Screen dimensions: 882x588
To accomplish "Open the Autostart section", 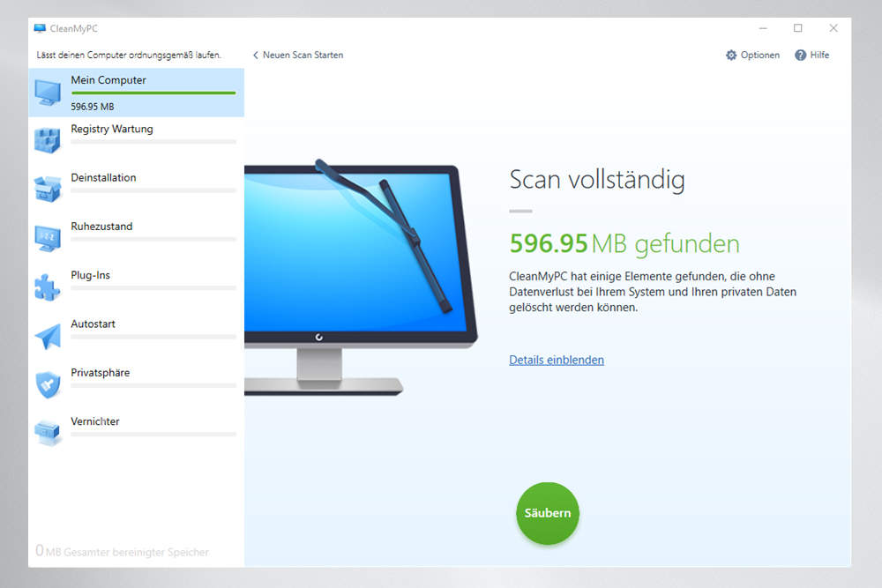I will 136,336.
